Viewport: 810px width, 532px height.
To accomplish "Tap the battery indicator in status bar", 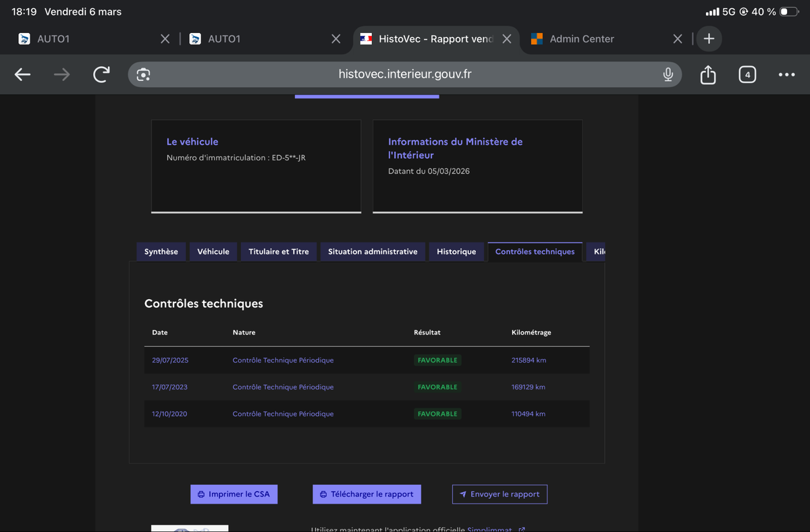I will coord(788,12).
